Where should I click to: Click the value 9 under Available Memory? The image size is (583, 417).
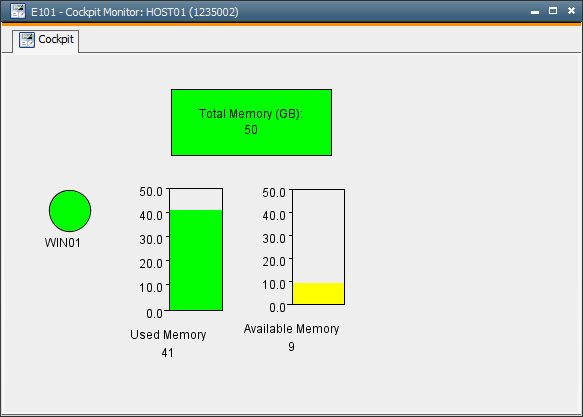point(292,346)
